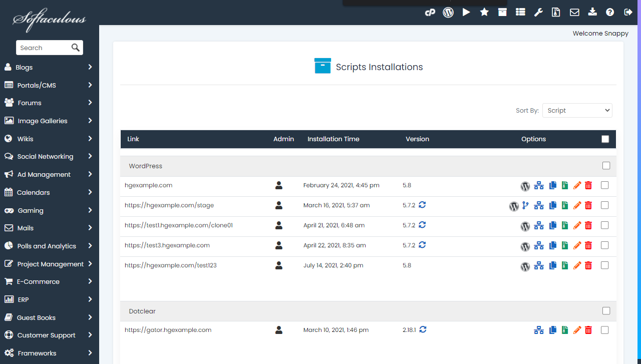Click the star icon in top toolbar
The width and height of the screenshot is (641, 364).
coord(484,13)
